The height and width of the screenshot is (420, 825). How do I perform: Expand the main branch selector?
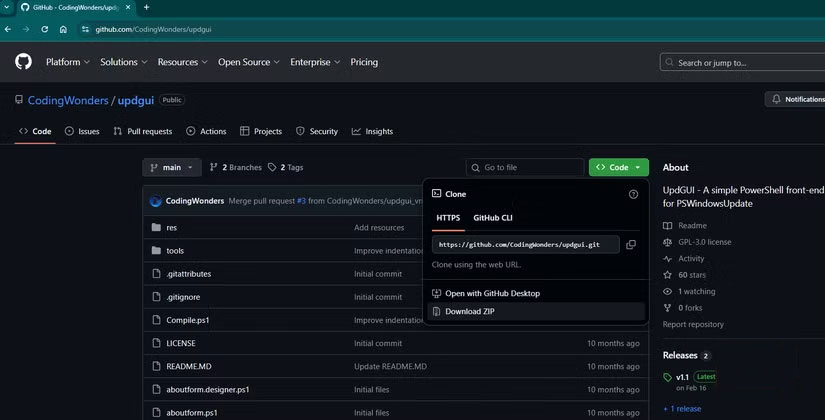(172, 168)
